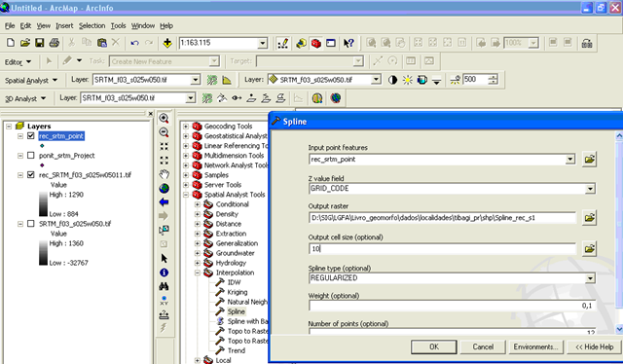Open the Spatial Analyst menu dropdown
Image resolution: width=623 pixels, height=364 pixels.
point(31,80)
